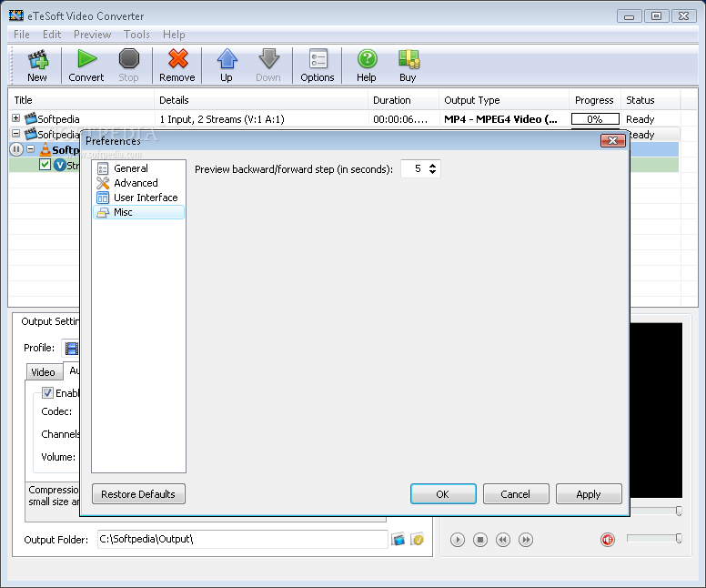Image resolution: width=706 pixels, height=588 pixels.
Task: Select 'MP4 - MPEG4 Video' output type cell
Action: pos(501,119)
